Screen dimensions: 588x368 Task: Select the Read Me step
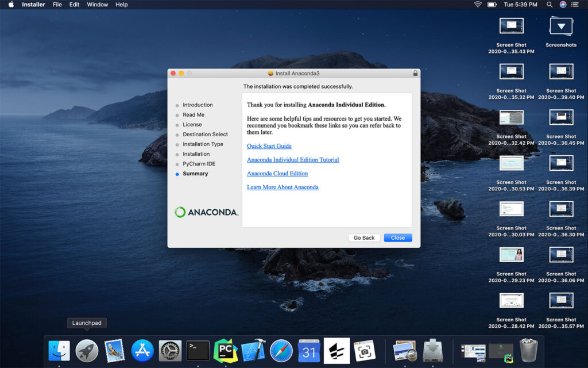[x=194, y=114]
